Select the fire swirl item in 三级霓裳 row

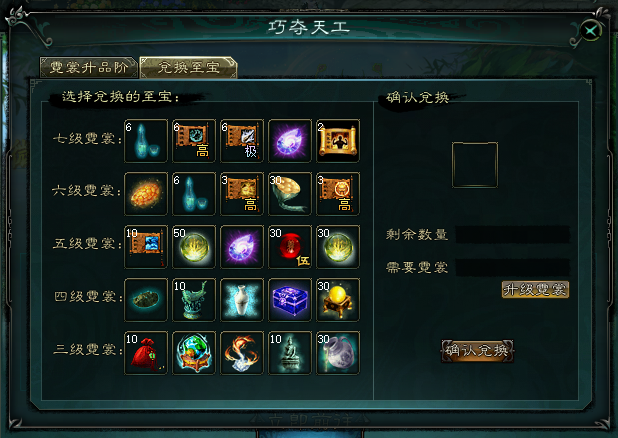pyautogui.click(x=242, y=352)
